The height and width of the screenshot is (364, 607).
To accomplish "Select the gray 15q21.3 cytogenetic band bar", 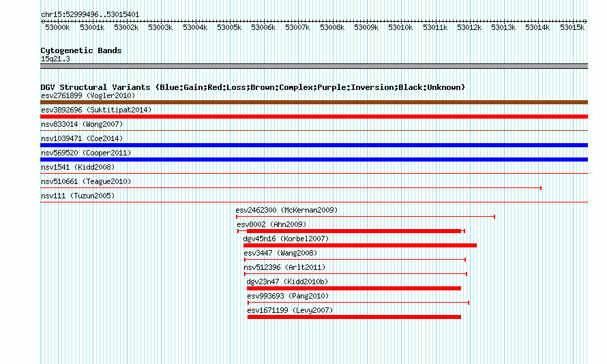I will (314, 66).
